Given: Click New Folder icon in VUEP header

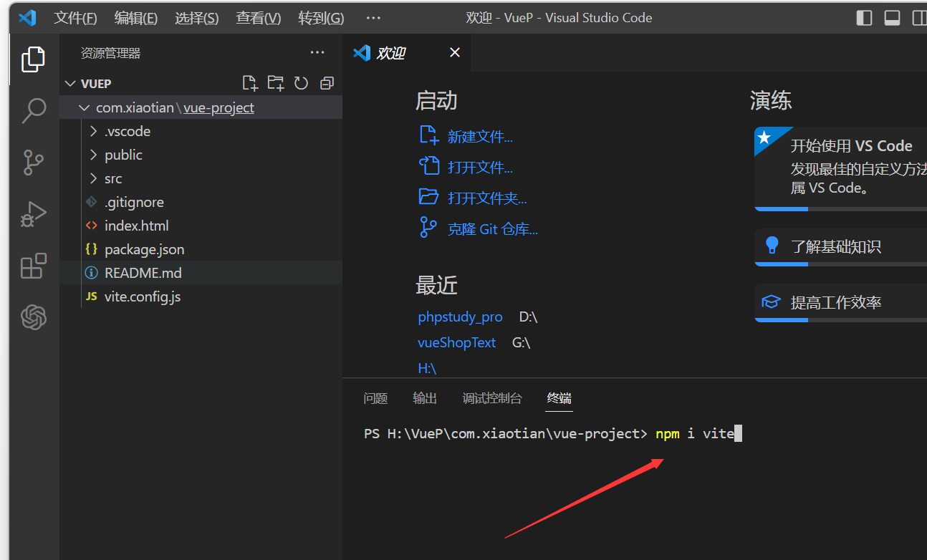Looking at the screenshot, I should 276,83.
